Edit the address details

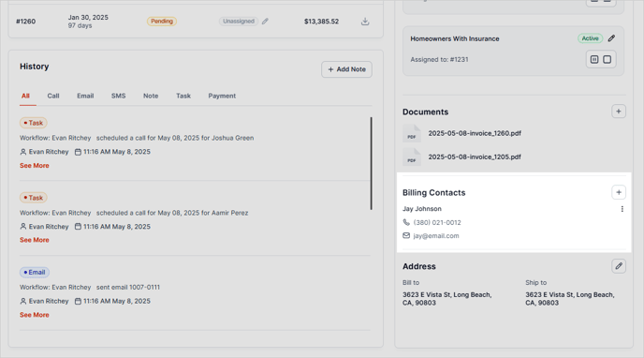(619, 266)
